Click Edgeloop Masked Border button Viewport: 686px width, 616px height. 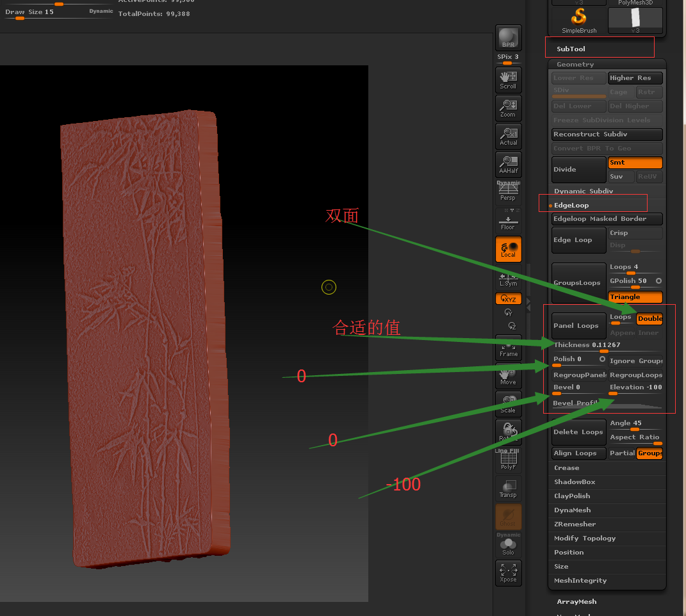pyautogui.click(x=607, y=219)
